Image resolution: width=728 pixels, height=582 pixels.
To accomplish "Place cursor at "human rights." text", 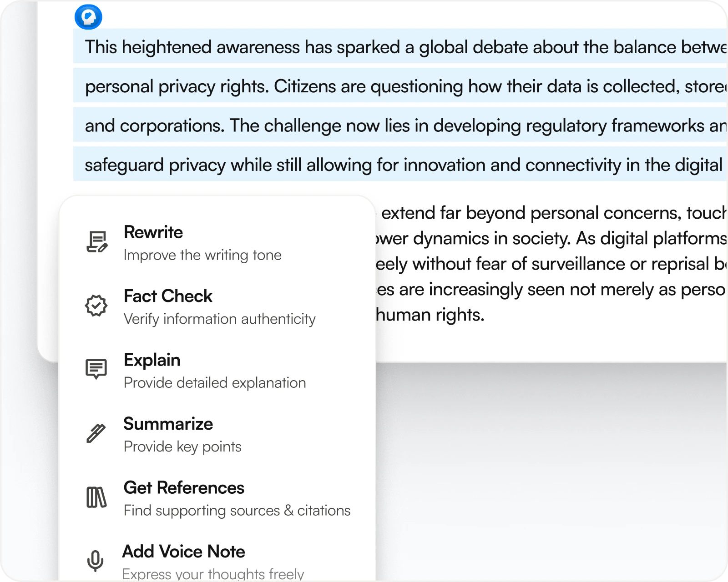I will point(430,315).
